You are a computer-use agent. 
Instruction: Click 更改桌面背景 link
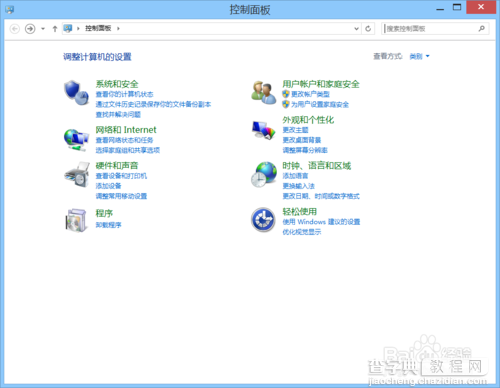[x=302, y=140]
